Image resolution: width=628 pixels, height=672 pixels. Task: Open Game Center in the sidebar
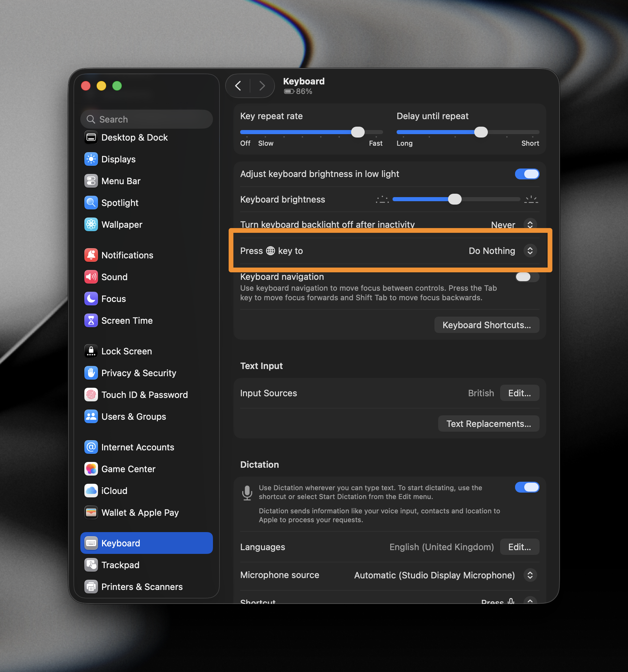tap(146, 469)
